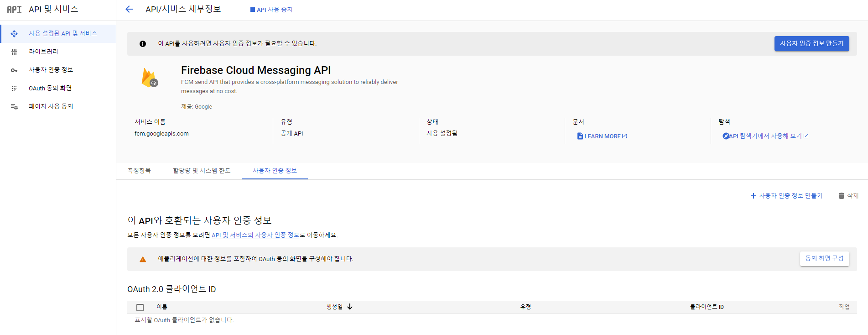
Task: Click the Firebase Cloud Messaging API title
Action: pos(256,70)
